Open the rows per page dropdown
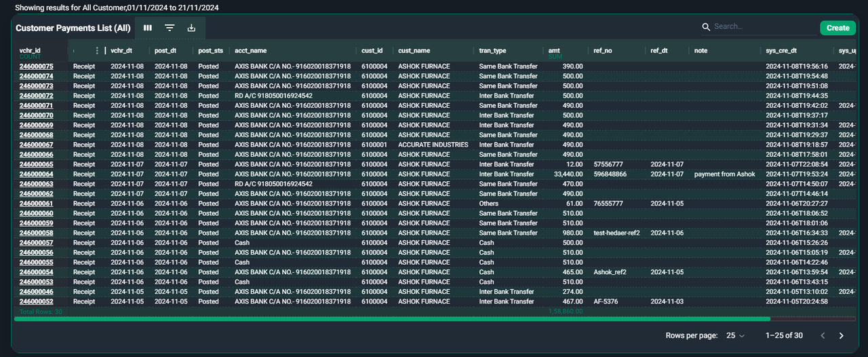868x357 pixels. (x=735, y=335)
